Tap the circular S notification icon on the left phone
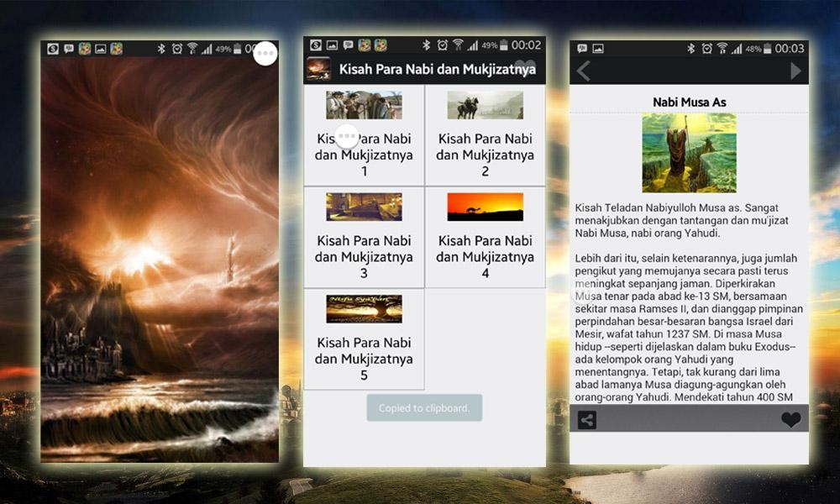Viewport: 840px width, 504px height. (x=52, y=49)
